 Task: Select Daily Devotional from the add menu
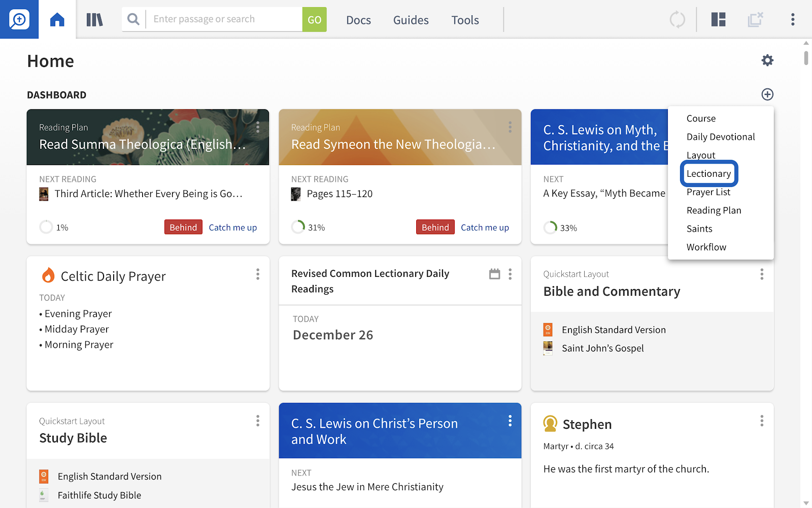pyautogui.click(x=721, y=137)
